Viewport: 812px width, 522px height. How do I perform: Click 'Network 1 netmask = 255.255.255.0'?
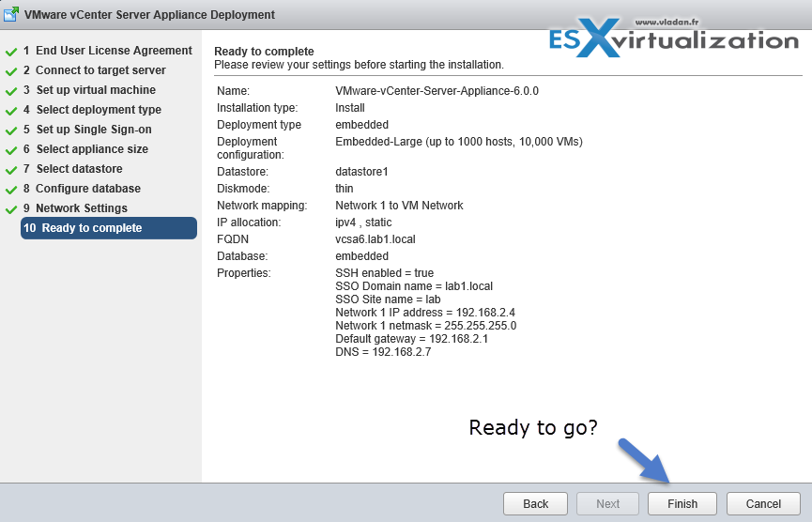coord(425,325)
